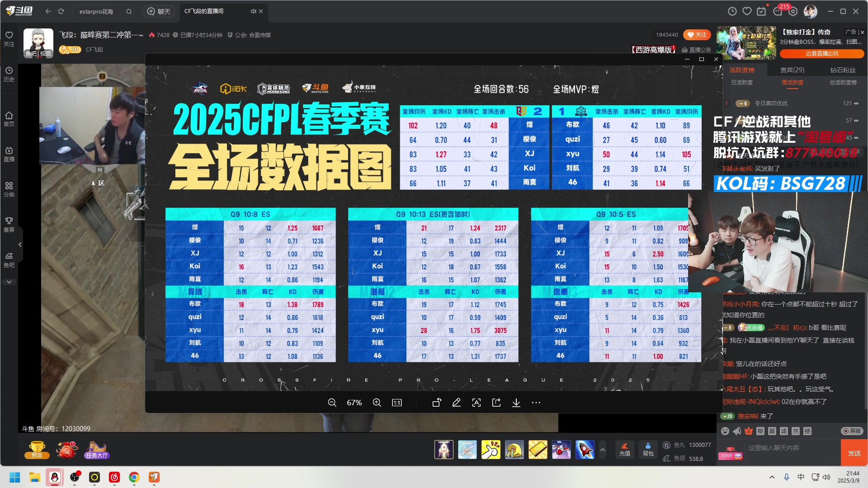This screenshot has height=488, width=868.
Task: Toggle the 屏蔽 block option
Action: tap(852, 431)
